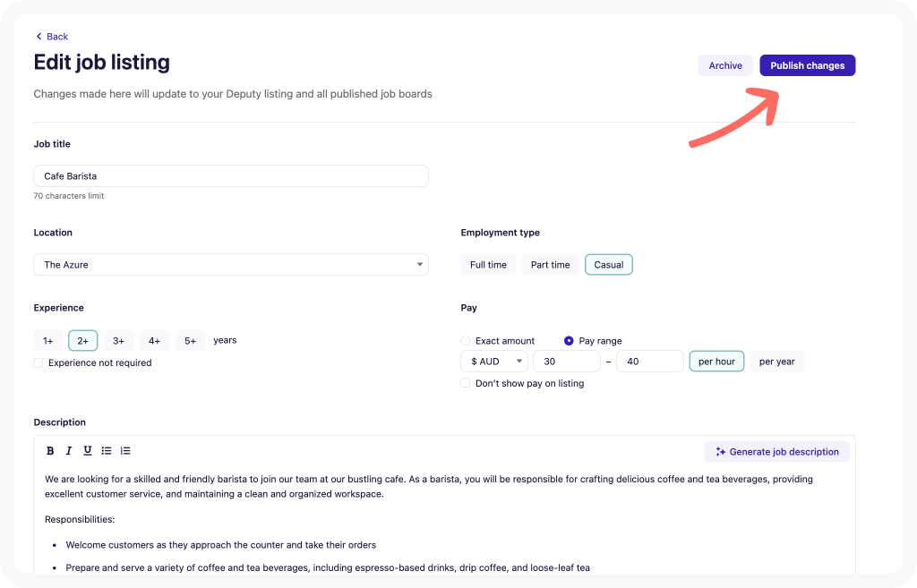Click the 'Responsibilities:' text in description
Image resolution: width=917 pixels, height=588 pixels.
[80, 519]
